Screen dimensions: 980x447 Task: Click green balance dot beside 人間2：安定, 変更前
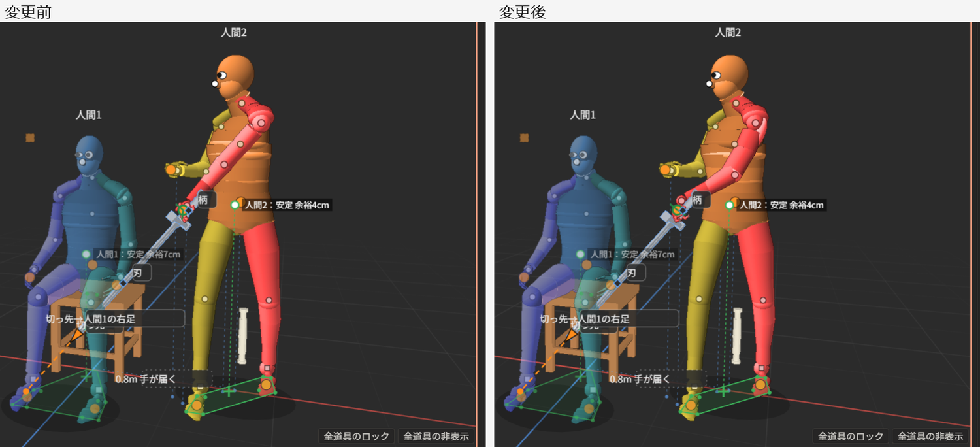click(235, 205)
